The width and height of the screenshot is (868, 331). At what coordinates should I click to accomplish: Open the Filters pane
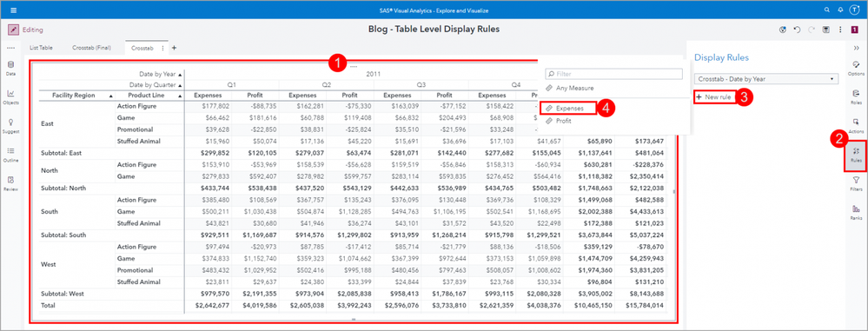pyautogui.click(x=856, y=183)
